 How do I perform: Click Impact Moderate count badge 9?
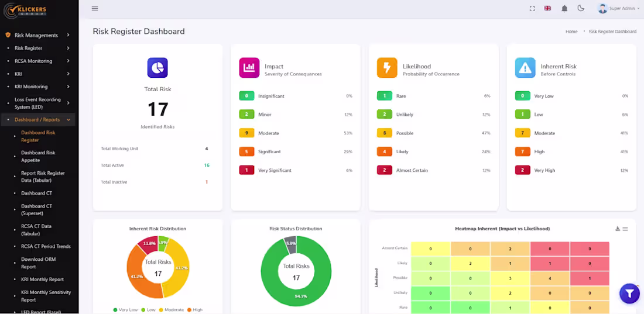246,133
